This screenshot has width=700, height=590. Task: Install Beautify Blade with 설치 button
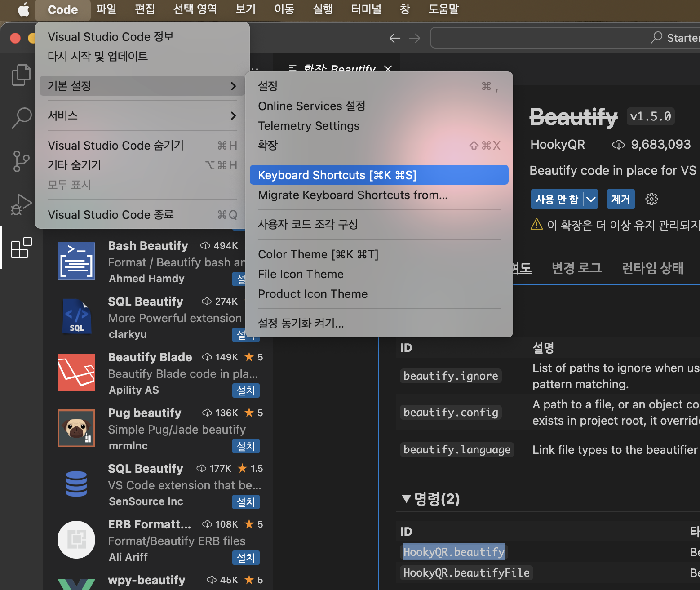[x=246, y=390]
